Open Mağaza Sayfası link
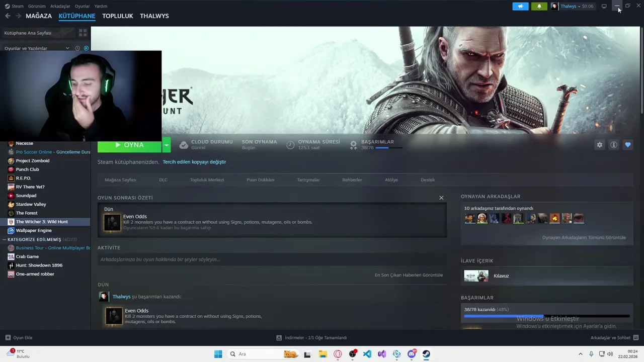This screenshot has width=644, height=362. (120, 179)
